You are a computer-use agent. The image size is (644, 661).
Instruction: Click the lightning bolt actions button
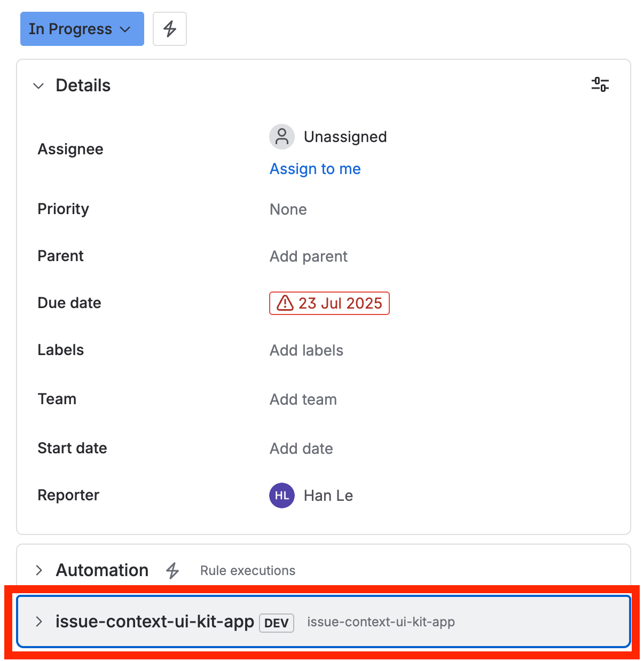point(169,29)
